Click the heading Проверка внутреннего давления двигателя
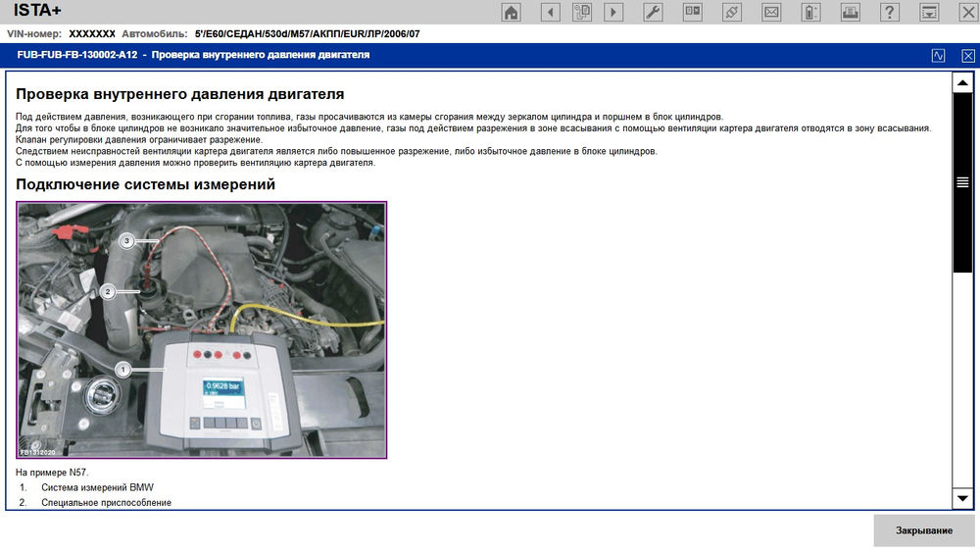The image size is (980, 551). click(x=179, y=94)
